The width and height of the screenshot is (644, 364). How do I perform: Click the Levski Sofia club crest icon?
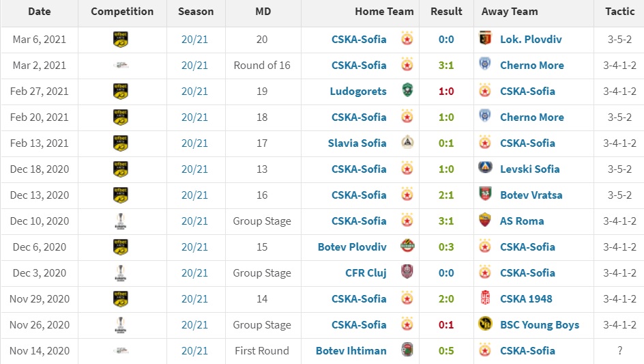point(485,169)
